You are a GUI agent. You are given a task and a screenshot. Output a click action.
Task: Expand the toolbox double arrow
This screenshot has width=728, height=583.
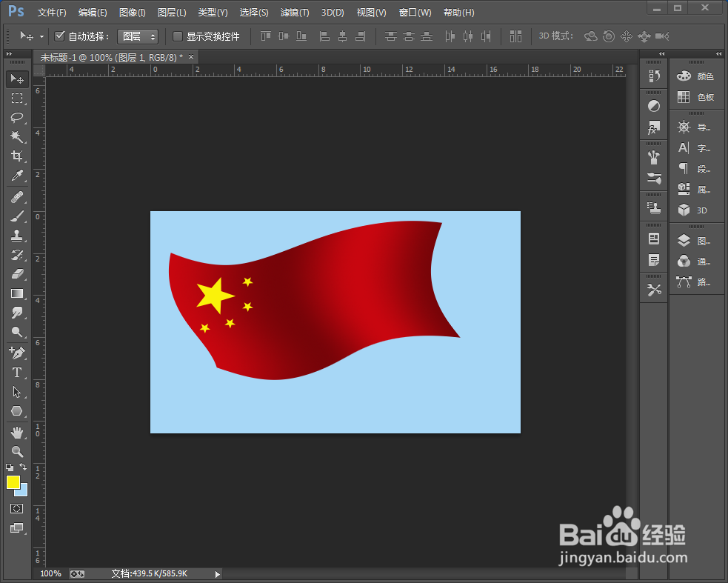click(x=9, y=54)
